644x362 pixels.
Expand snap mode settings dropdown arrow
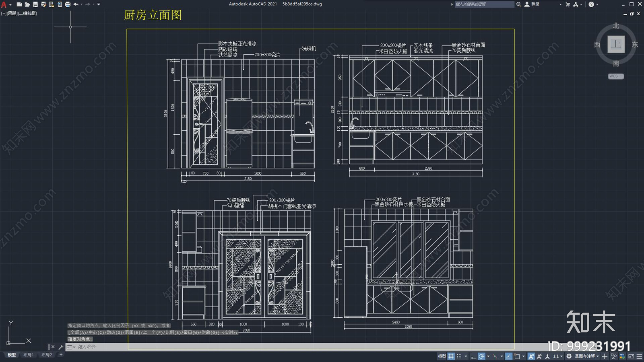[466, 356]
